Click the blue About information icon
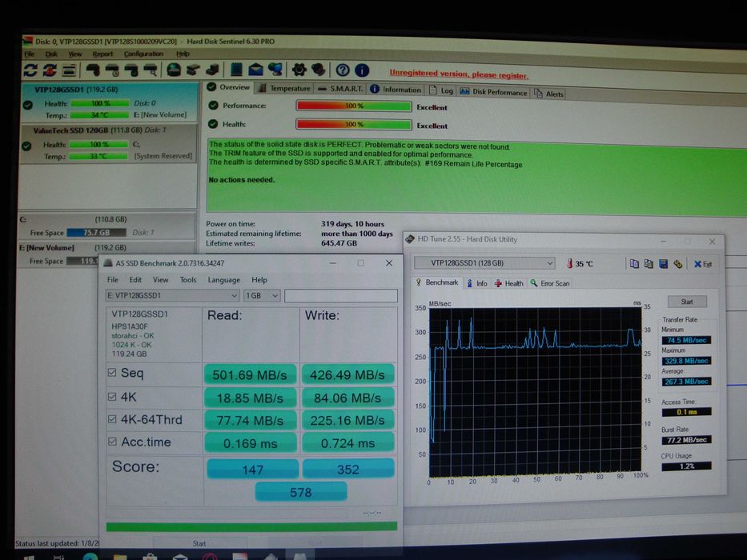747x560 pixels. [362, 70]
